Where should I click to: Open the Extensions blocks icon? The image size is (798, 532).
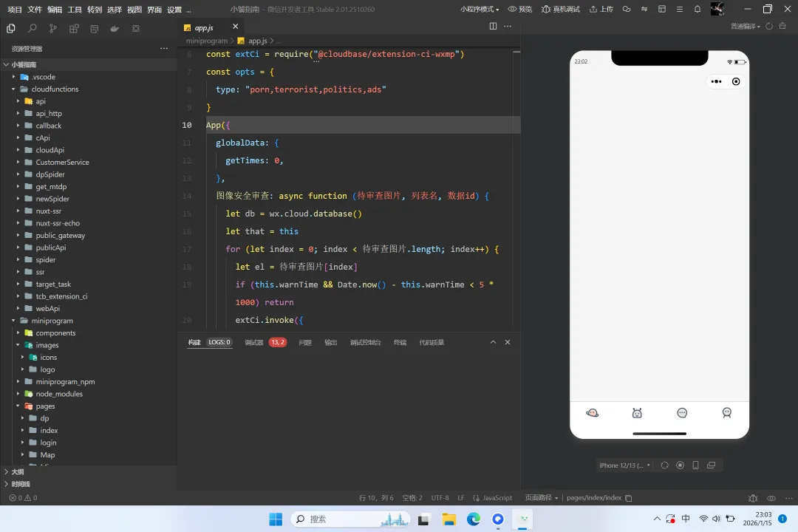(x=74, y=29)
